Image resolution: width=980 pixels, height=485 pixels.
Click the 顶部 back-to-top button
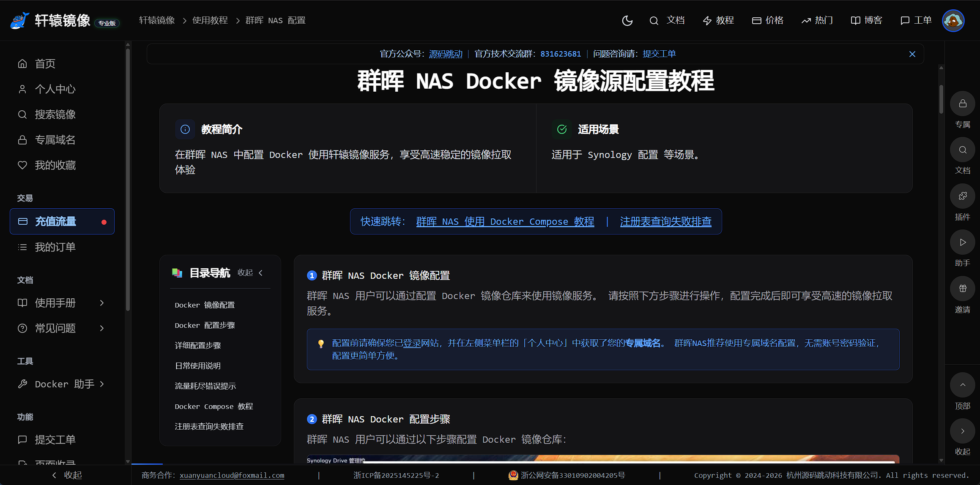coord(963,385)
